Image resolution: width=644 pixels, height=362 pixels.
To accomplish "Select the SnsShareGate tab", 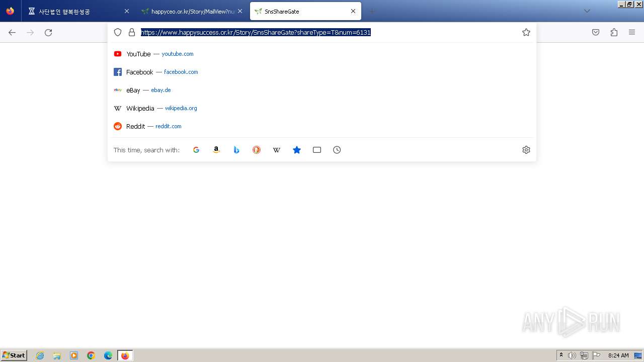I will click(305, 11).
